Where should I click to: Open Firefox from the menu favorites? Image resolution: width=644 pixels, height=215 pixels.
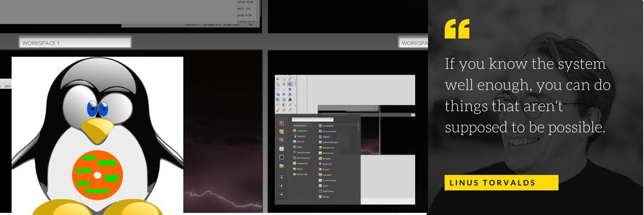tap(281, 123)
